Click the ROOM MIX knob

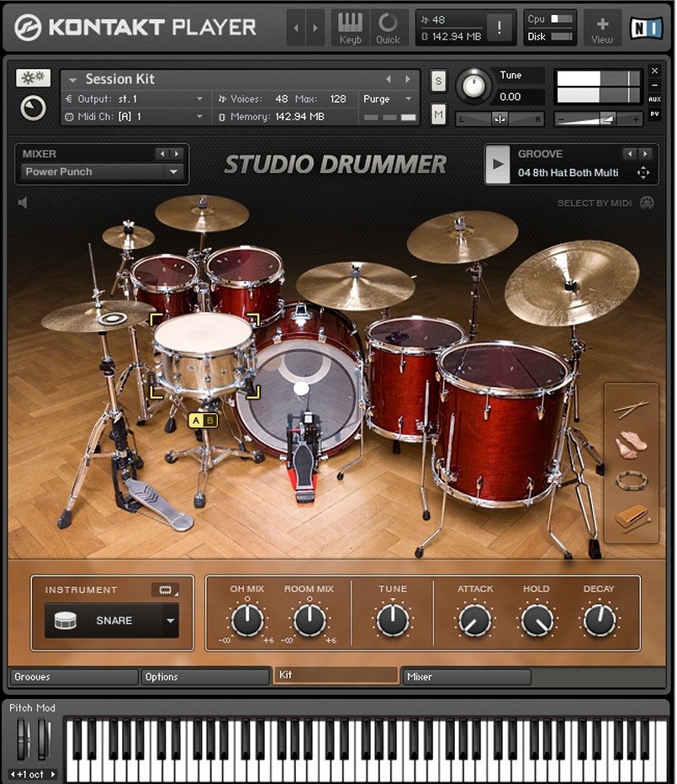tap(309, 620)
